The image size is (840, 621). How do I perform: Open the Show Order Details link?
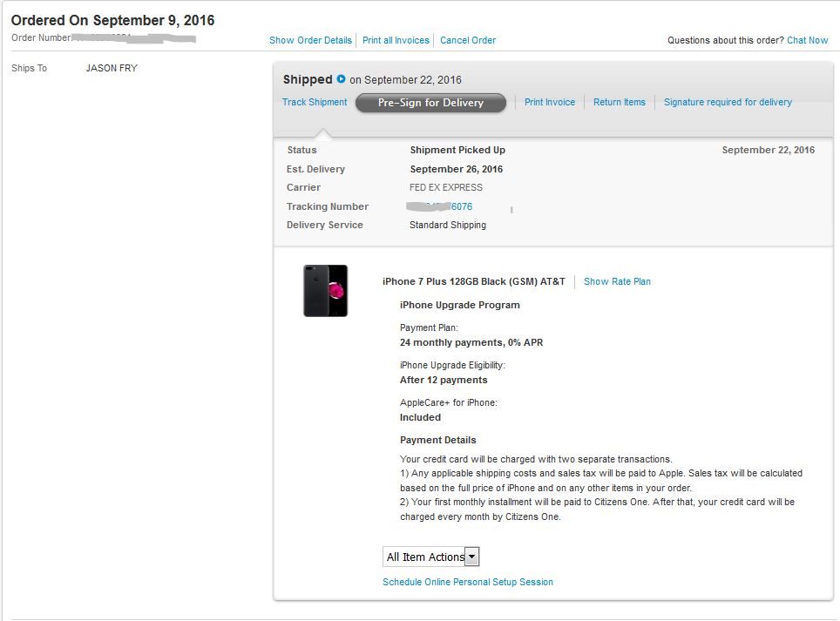[x=310, y=40]
